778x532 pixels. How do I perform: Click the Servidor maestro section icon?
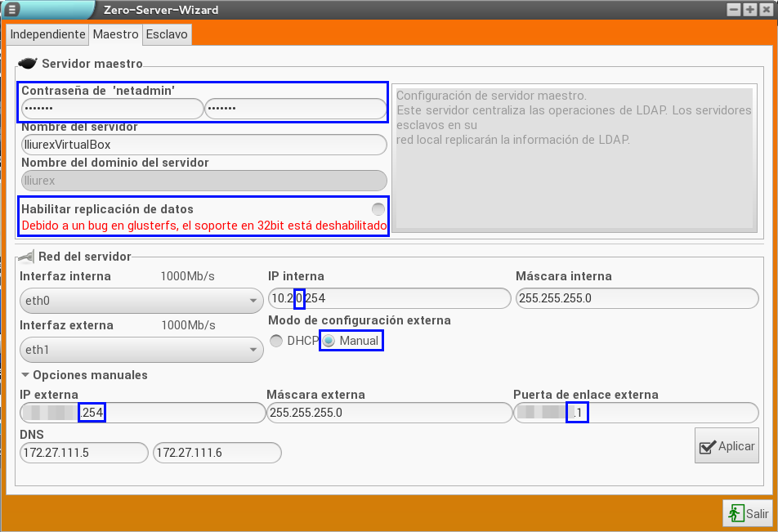[27, 64]
